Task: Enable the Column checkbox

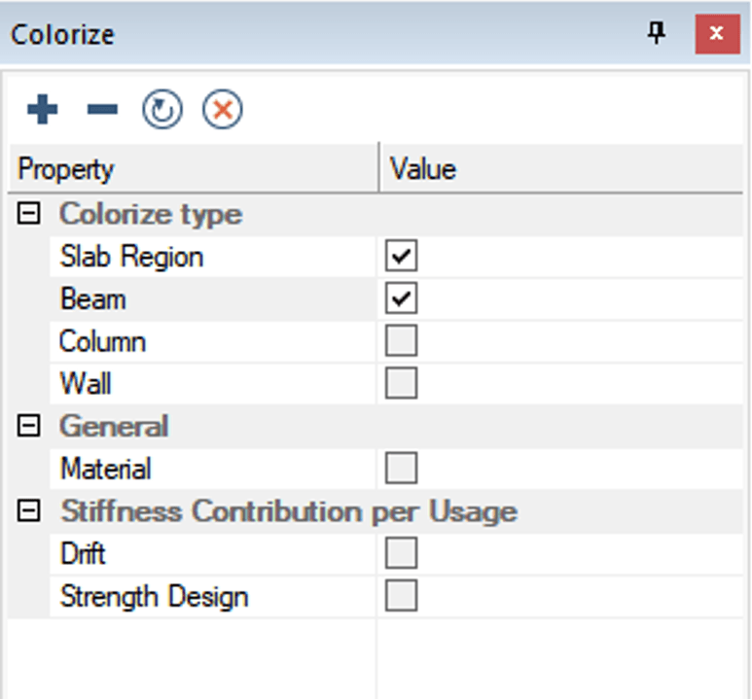Action: (401, 341)
